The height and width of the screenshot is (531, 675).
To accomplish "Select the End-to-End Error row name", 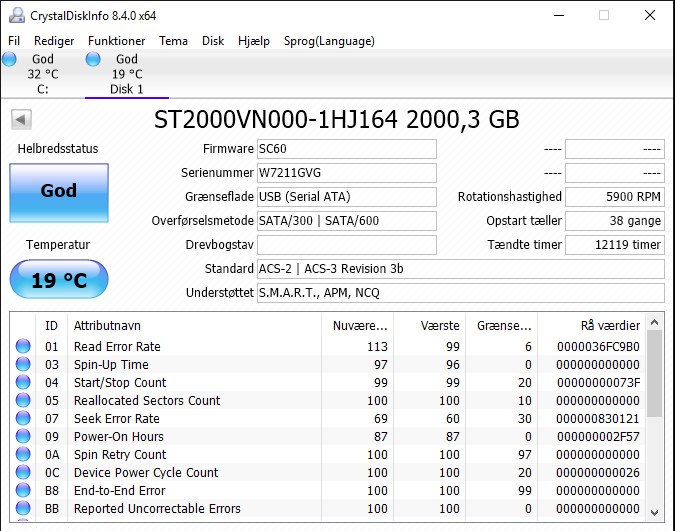I will (120, 491).
